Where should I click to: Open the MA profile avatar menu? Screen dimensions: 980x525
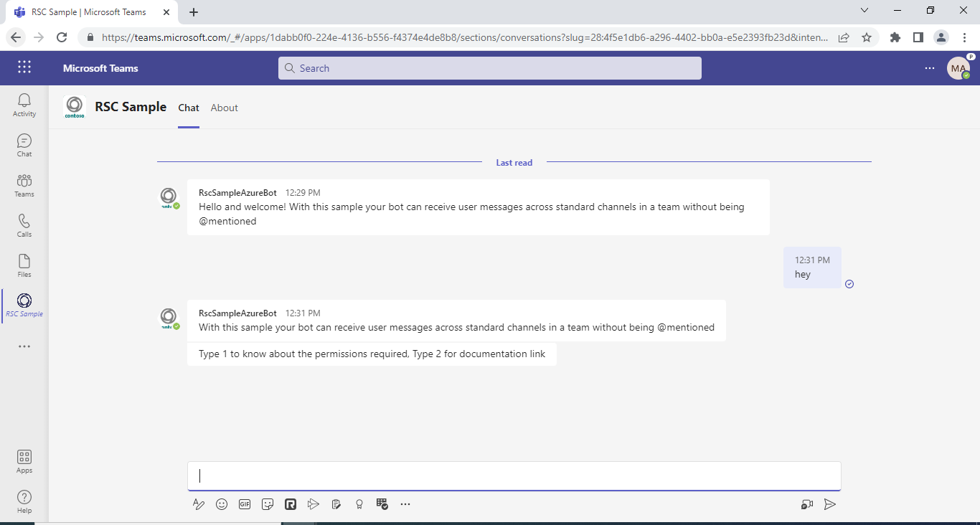coord(958,68)
